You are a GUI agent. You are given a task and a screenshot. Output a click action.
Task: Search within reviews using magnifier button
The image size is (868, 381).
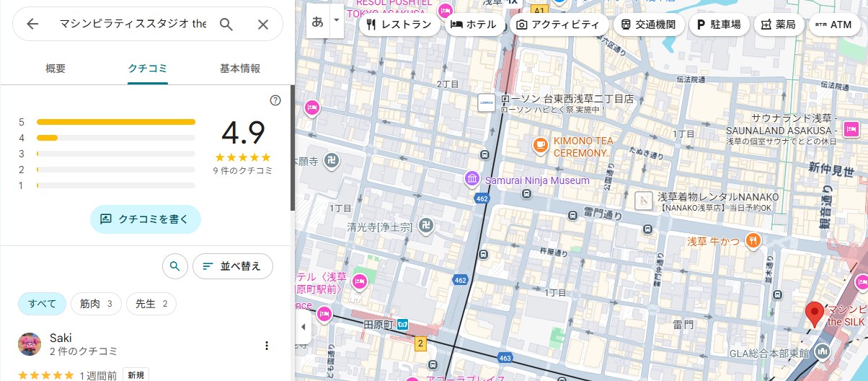tap(174, 266)
